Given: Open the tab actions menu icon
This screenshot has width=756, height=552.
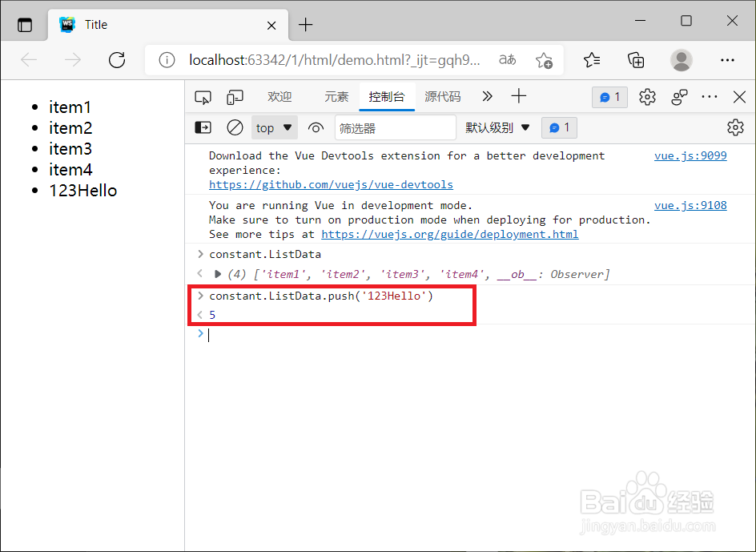Looking at the screenshot, I should point(25,25).
